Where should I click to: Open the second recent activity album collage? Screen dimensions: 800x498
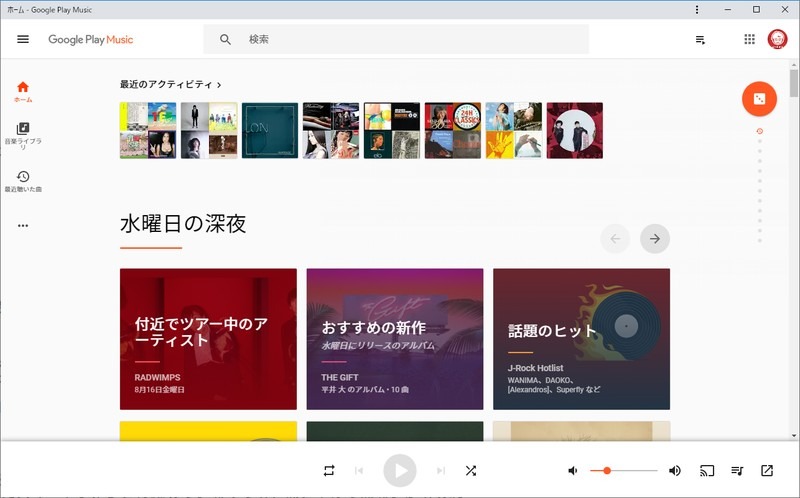point(209,130)
